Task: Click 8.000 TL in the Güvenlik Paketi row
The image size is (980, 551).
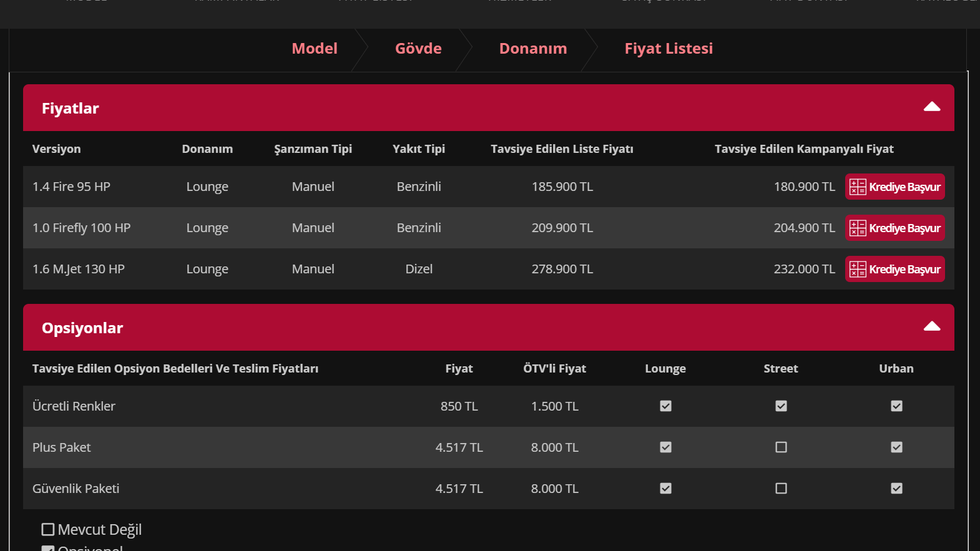Action: (x=554, y=489)
